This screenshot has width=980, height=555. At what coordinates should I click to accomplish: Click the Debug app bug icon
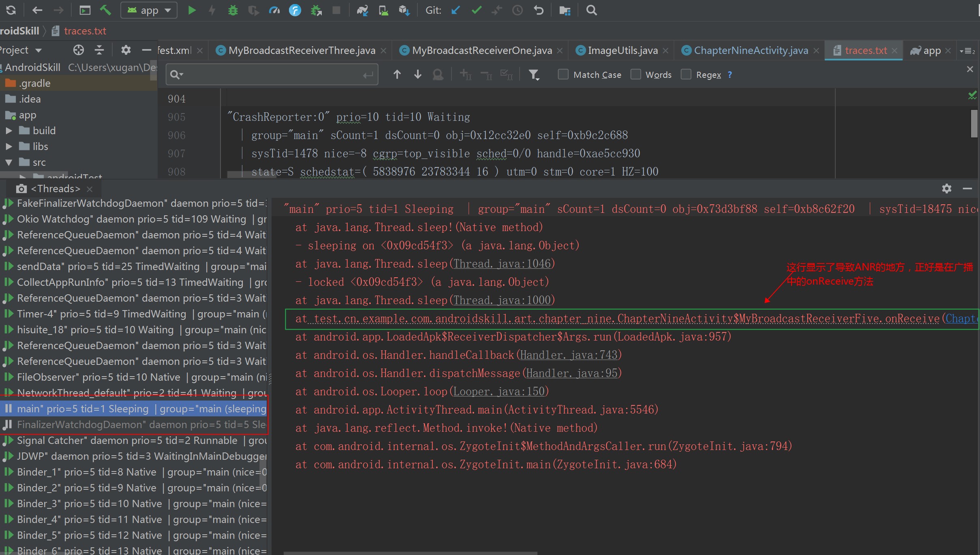tap(233, 10)
